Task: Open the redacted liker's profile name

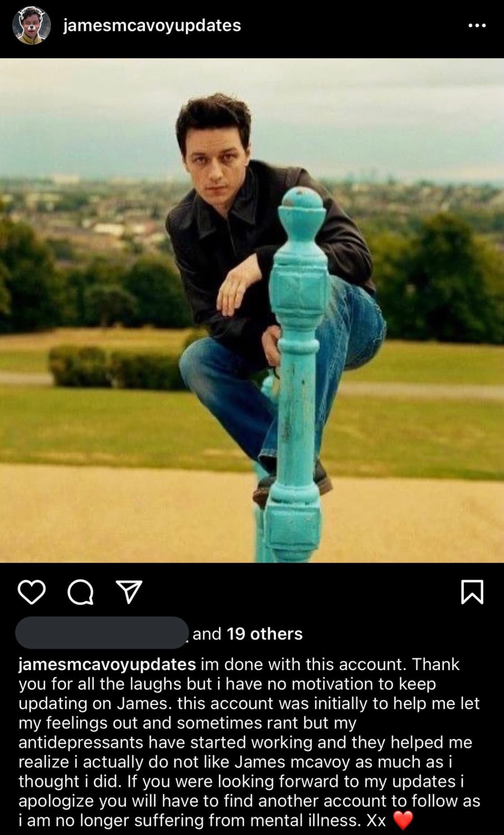Action: tap(101, 633)
